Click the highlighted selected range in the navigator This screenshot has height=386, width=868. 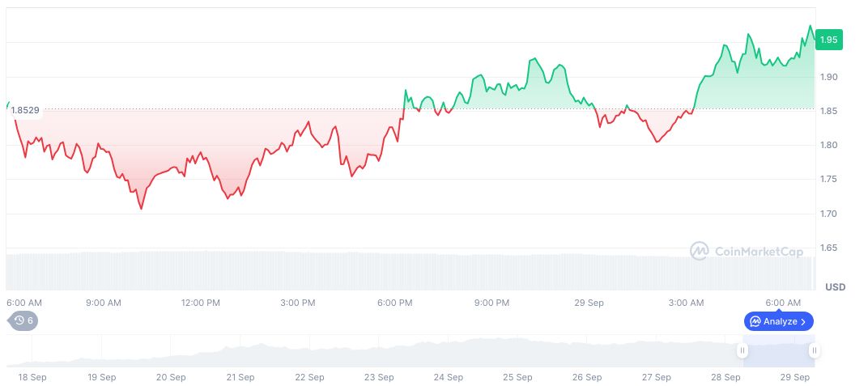[778, 352]
